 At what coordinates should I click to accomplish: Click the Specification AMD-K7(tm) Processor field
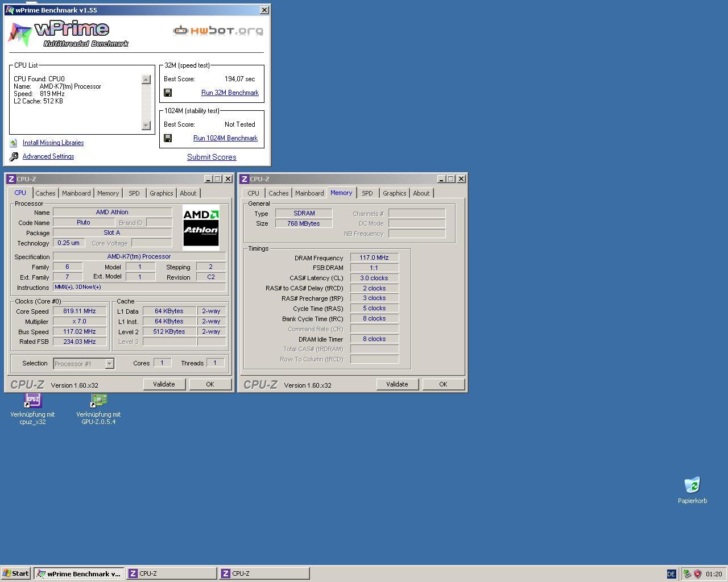(139, 256)
